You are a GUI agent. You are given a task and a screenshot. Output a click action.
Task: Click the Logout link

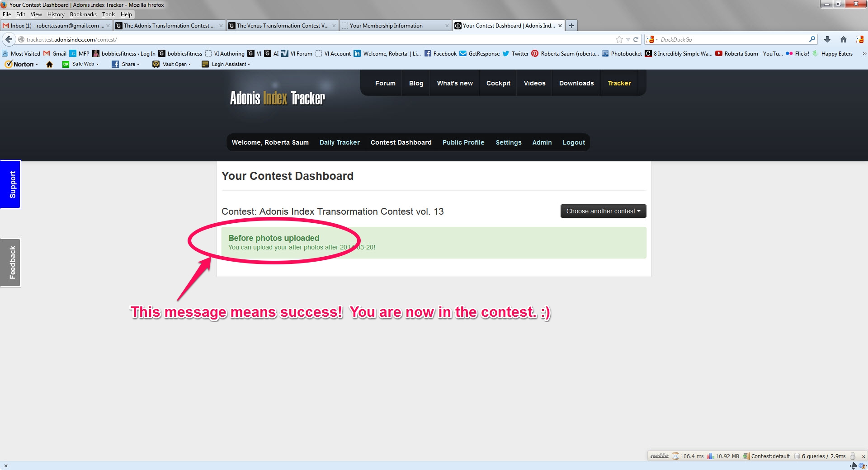[574, 142]
